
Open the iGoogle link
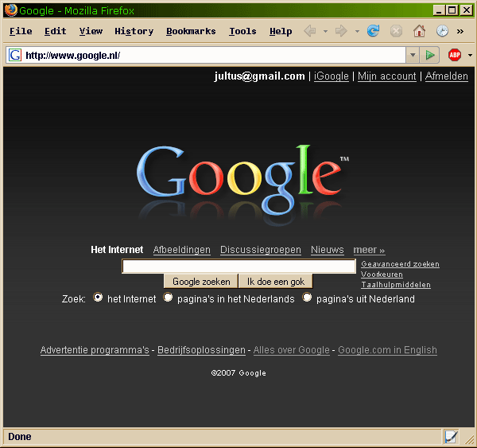tap(332, 76)
